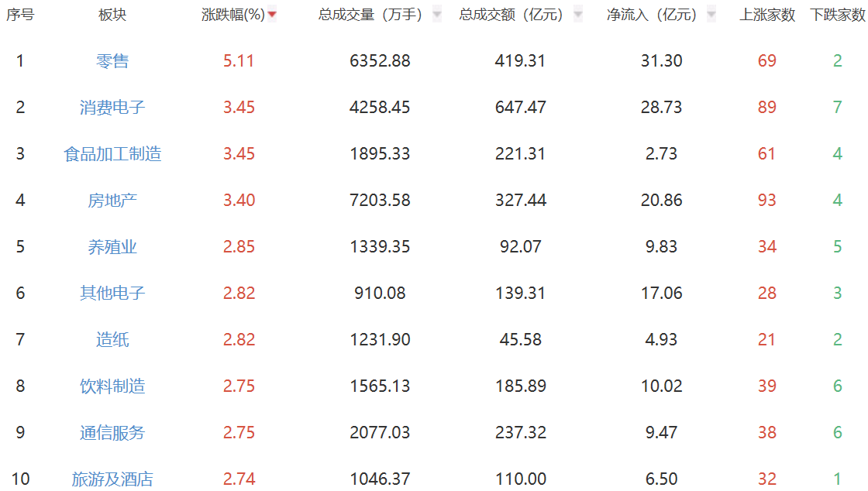
Task: Click the red sort arrow beside 涨跌幅(%)
Action: coord(272,15)
